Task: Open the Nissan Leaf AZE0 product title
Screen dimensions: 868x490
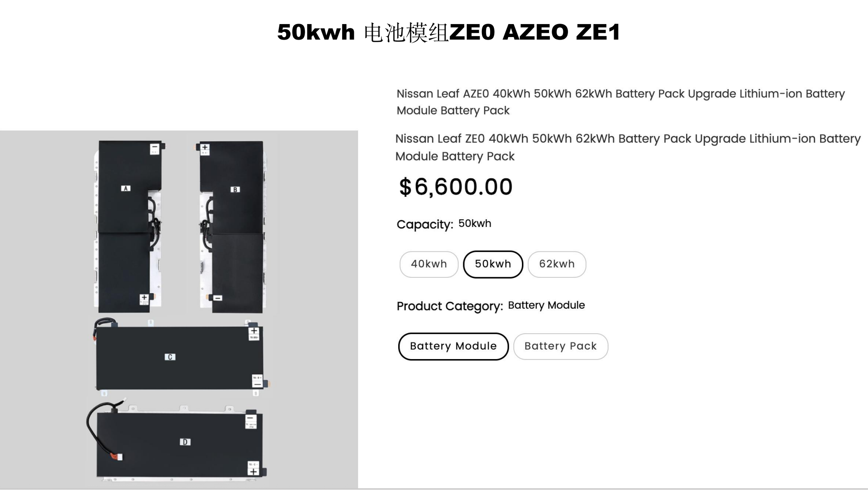Action: (621, 102)
